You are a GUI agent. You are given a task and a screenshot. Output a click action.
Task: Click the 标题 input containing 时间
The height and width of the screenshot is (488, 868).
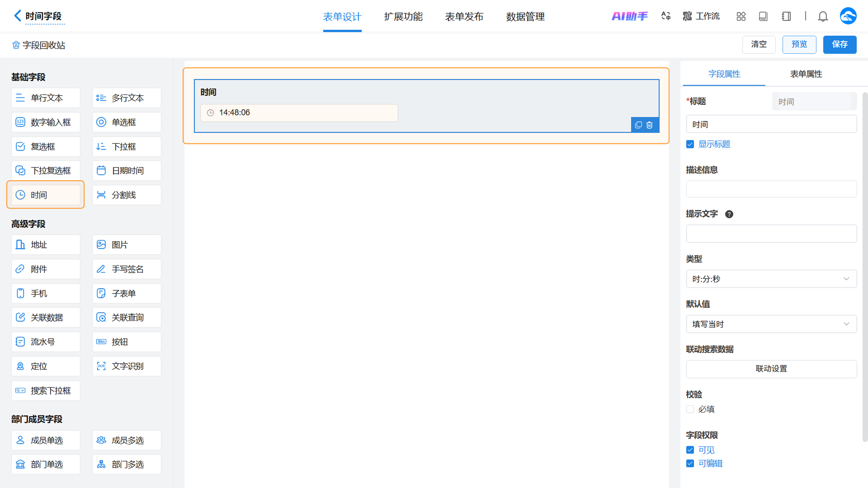pyautogui.click(x=771, y=124)
